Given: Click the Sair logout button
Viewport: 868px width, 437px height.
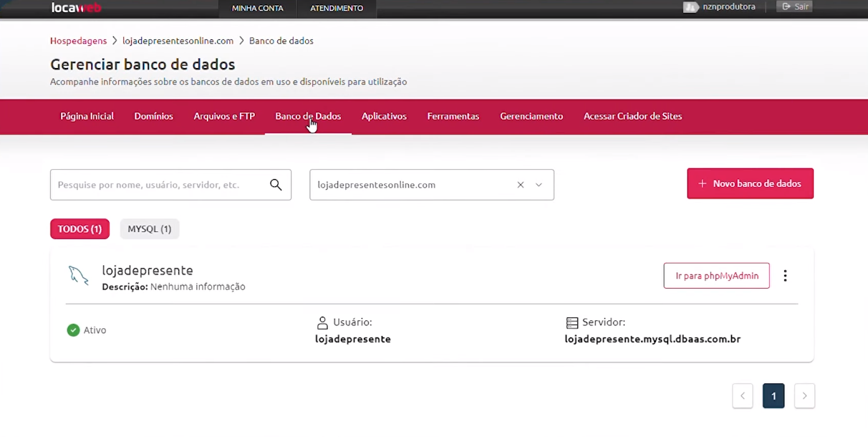Looking at the screenshot, I should (x=795, y=6).
